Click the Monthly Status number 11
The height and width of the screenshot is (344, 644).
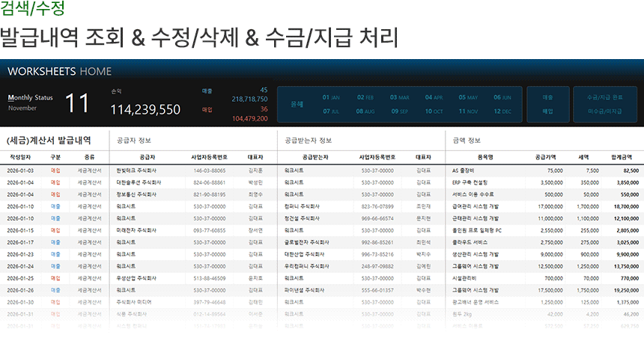pyautogui.click(x=77, y=104)
